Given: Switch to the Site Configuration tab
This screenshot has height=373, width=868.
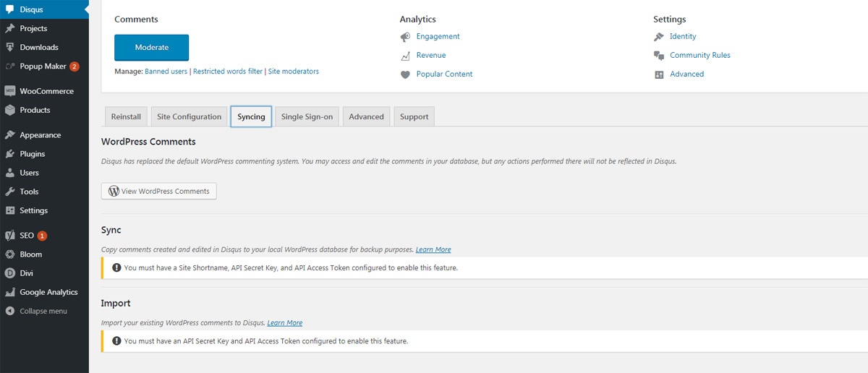Looking at the screenshot, I should tap(189, 117).
